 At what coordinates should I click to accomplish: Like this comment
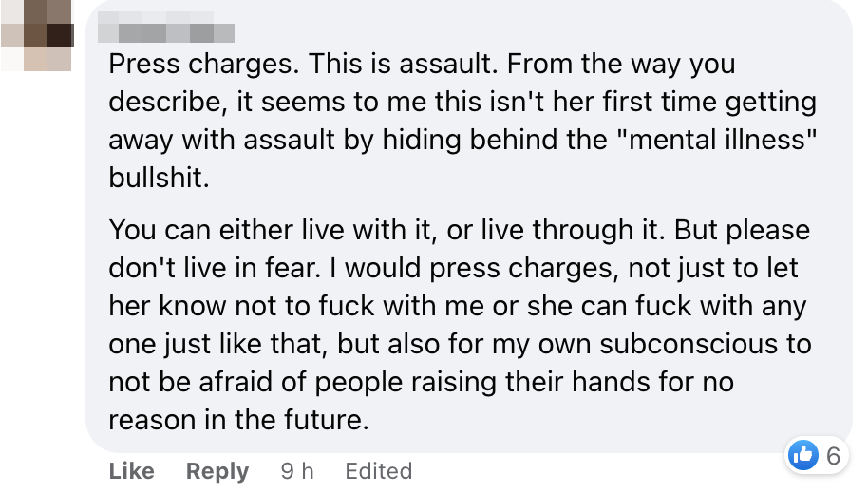[x=132, y=471]
